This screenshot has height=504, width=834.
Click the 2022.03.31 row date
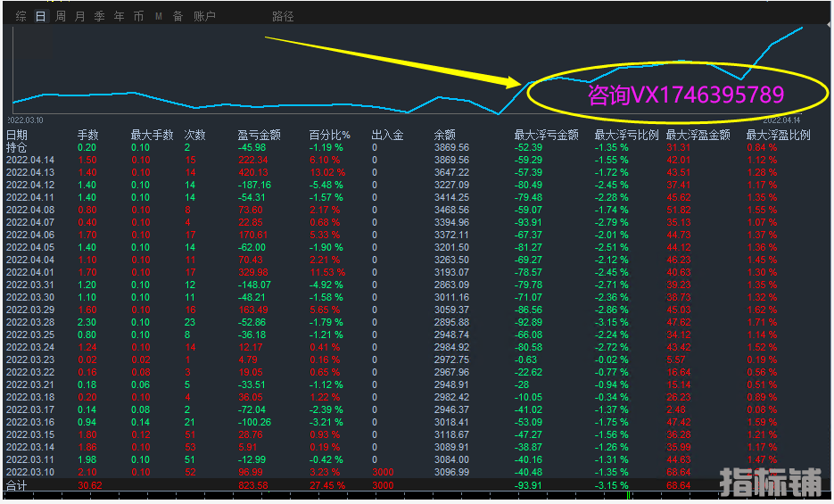(29, 285)
